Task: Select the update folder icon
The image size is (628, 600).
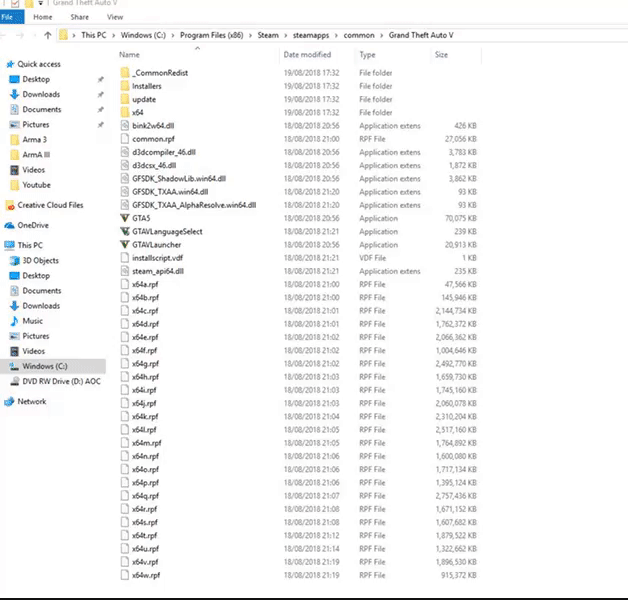Action: [125, 99]
